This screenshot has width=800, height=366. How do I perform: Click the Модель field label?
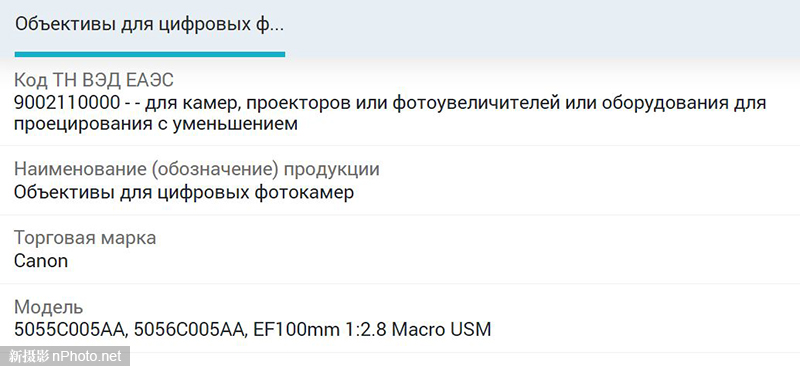pos(48,307)
